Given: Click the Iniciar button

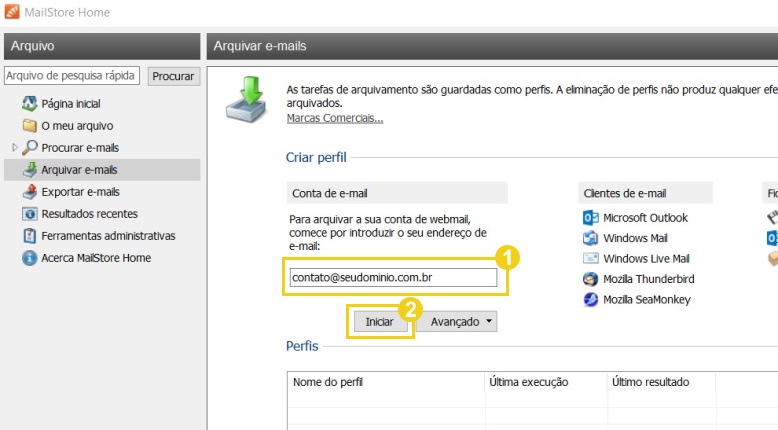Looking at the screenshot, I should (380, 321).
